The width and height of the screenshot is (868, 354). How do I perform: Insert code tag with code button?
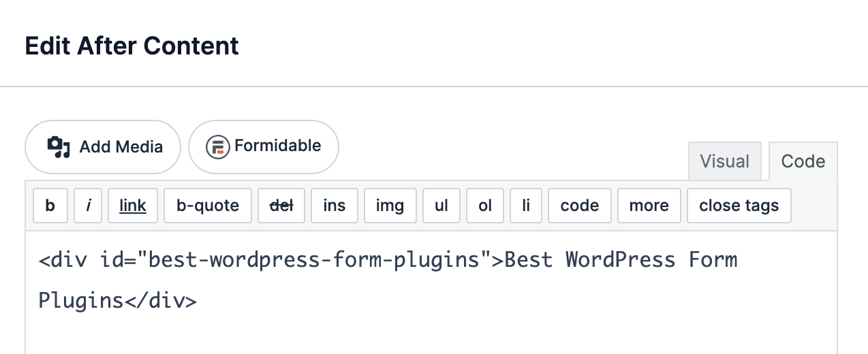tap(580, 206)
